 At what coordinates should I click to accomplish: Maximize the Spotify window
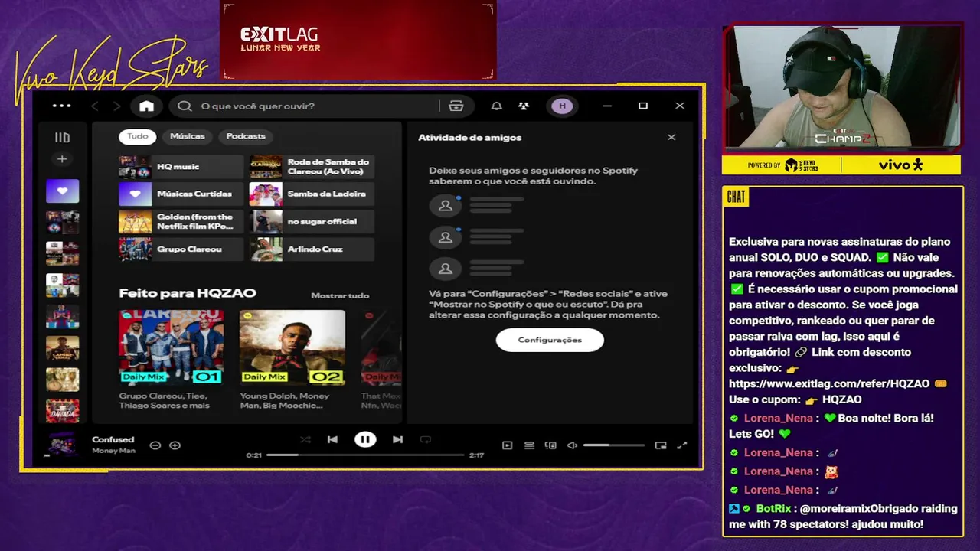643,106
